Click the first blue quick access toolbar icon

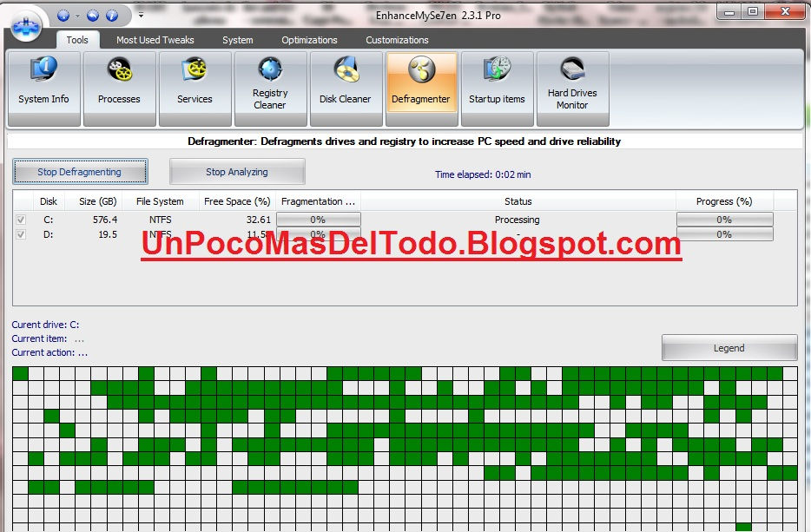[63, 16]
